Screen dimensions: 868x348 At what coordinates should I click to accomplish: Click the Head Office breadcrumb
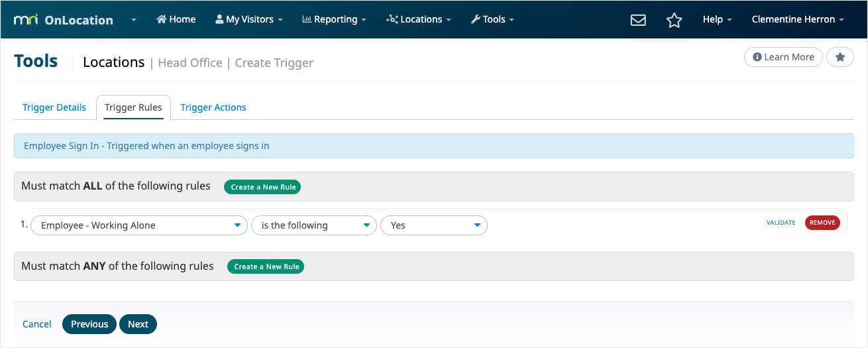190,63
